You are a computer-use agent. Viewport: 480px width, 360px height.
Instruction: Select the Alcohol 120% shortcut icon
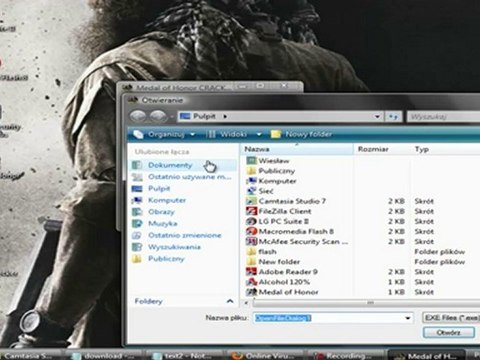[251, 282]
